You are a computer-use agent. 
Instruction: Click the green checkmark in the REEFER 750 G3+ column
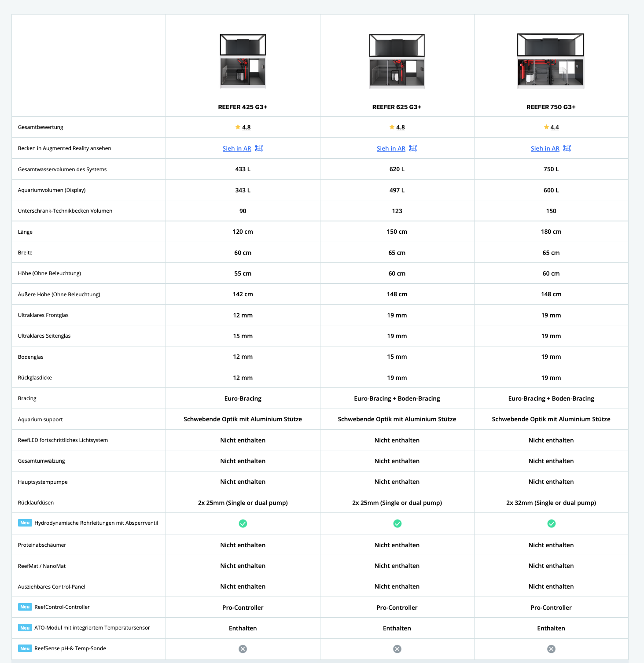[551, 523]
